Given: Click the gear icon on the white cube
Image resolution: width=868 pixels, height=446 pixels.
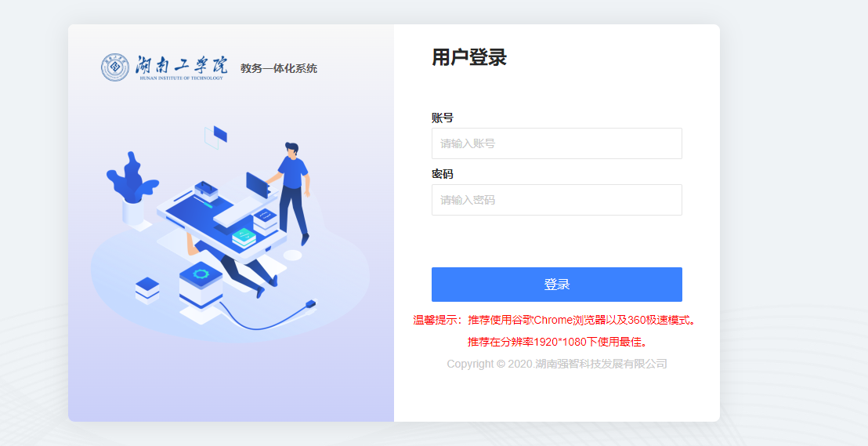Looking at the screenshot, I should click(201, 274).
